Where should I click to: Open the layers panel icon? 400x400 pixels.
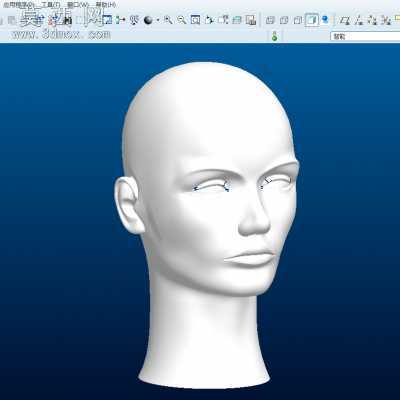pyautogui.click(x=237, y=20)
